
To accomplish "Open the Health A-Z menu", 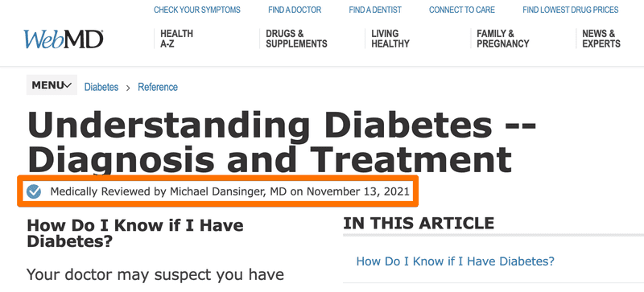I will coord(176,39).
